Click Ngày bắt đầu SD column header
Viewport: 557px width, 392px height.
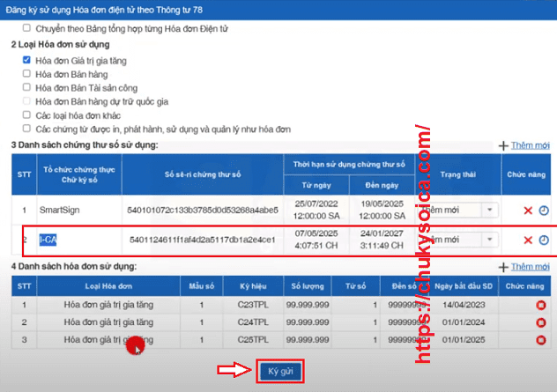click(464, 286)
